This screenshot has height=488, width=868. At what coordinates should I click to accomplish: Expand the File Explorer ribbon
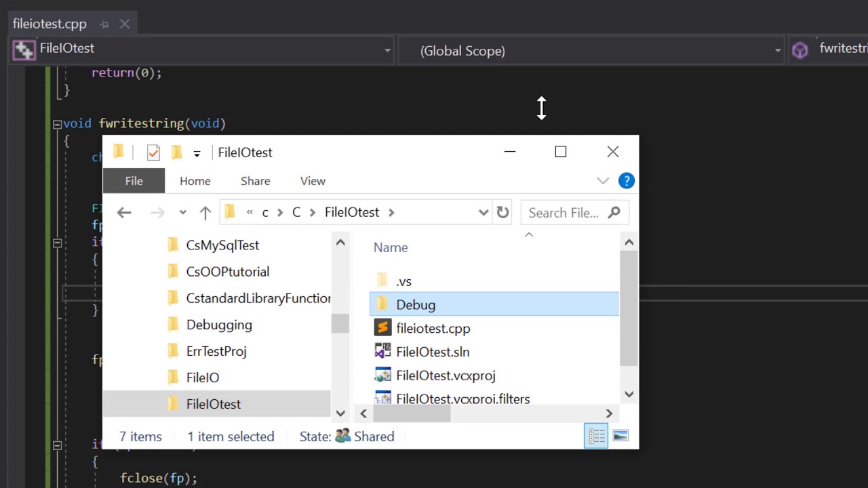pos(603,181)
